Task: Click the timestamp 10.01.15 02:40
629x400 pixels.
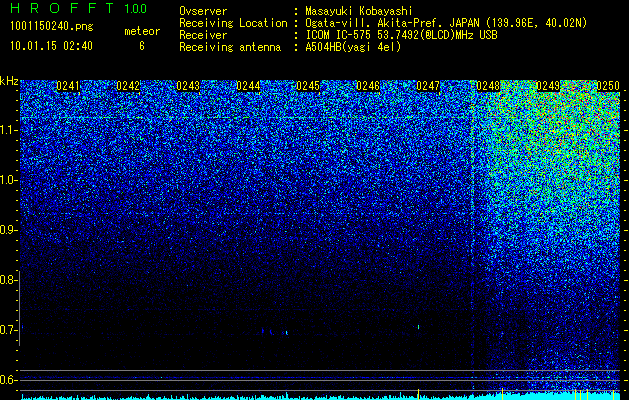Action: [51, 46]
